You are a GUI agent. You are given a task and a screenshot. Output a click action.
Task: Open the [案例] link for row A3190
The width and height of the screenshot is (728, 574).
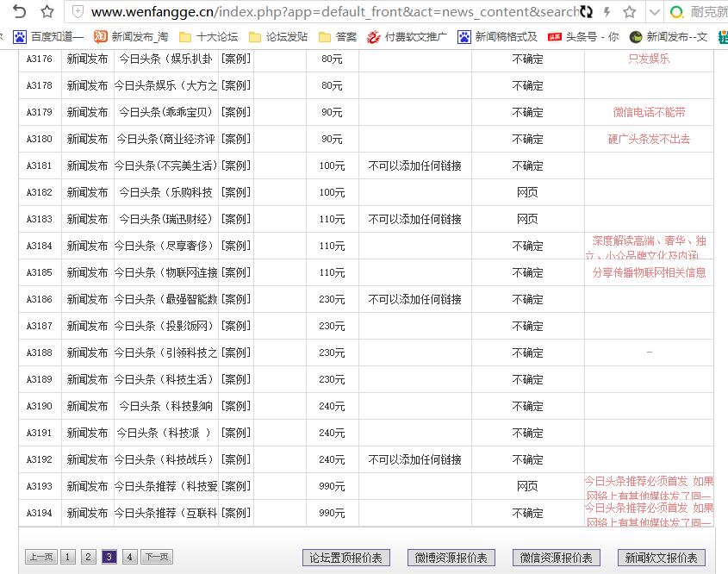point(235,406)
